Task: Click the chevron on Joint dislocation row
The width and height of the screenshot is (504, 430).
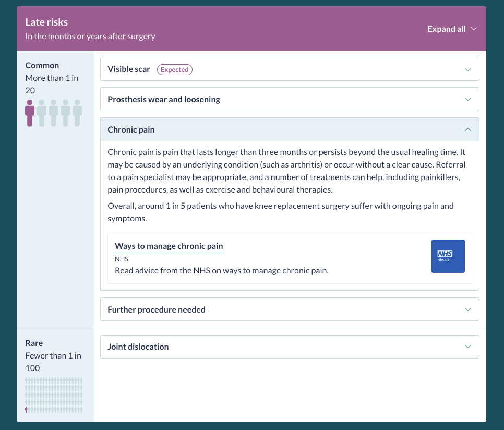Action: [x=467, y=347]
